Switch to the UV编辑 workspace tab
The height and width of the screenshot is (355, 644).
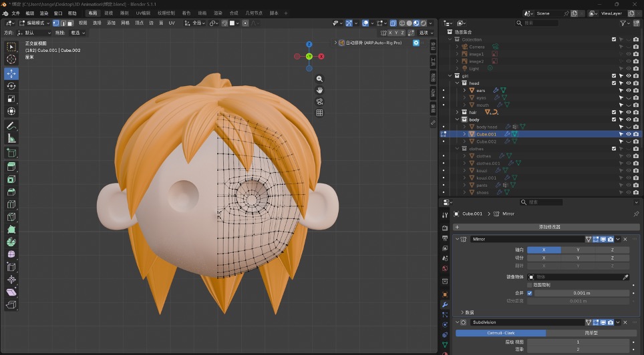point(143,13)
